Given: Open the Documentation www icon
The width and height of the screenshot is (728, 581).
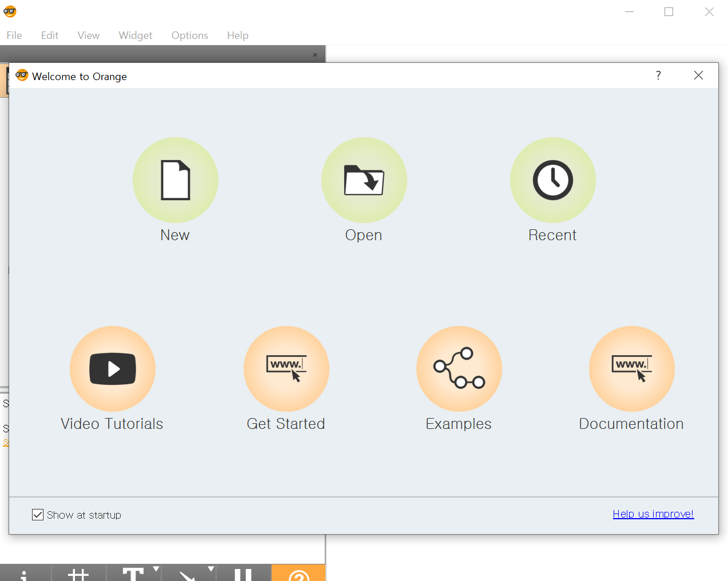Looking at the screenshot, I should [x=632, y=369].
